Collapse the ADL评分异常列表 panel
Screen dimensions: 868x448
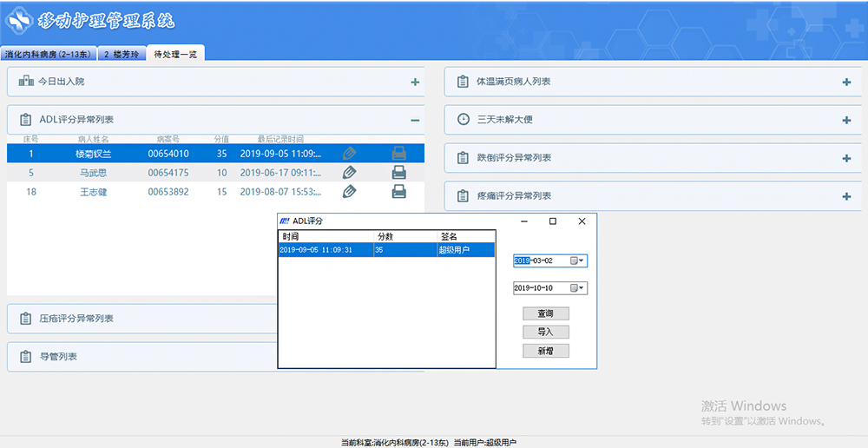click(415, 120)
